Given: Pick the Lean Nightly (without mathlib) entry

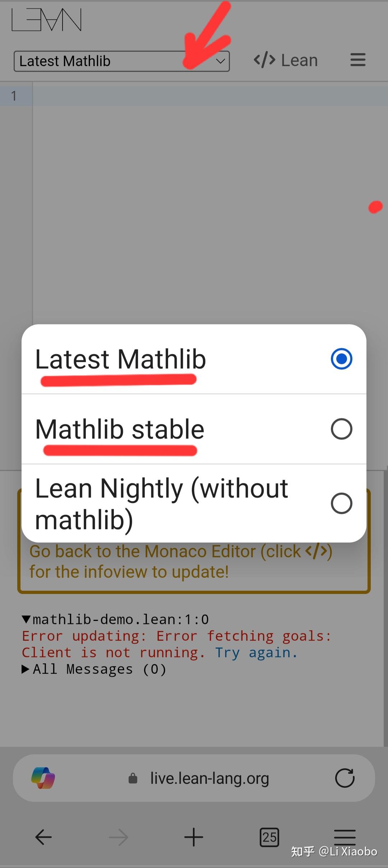Looking at the screenshot, I should tap(162, 503).
